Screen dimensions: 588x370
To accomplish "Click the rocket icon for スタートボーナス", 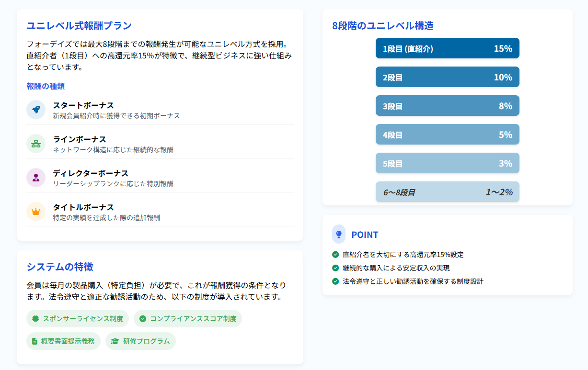I will click(36, 110).
